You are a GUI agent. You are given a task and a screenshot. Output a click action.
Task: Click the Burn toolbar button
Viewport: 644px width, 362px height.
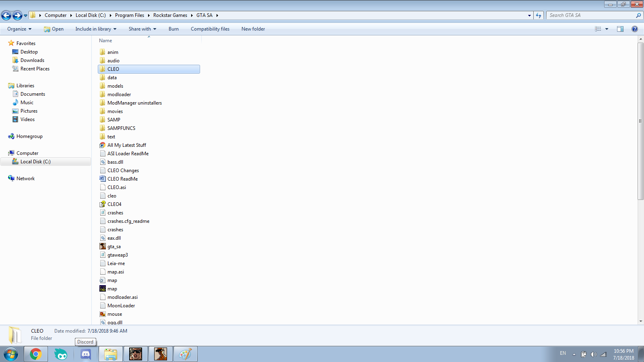pyautogui.click(x=173, y=29)
